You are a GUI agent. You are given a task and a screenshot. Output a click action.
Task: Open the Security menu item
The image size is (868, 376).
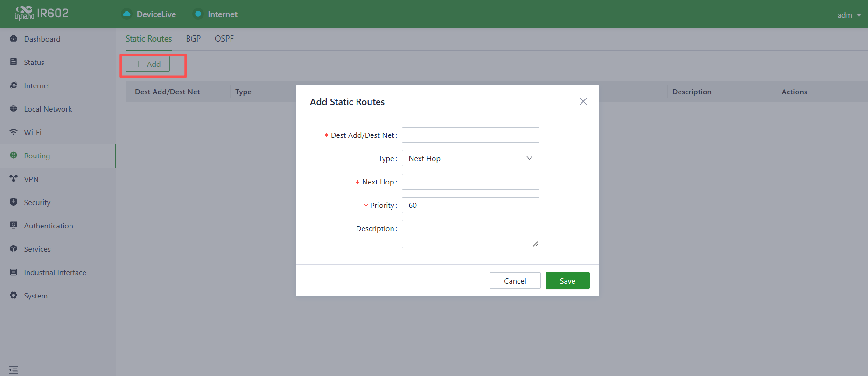coord(58,202)
